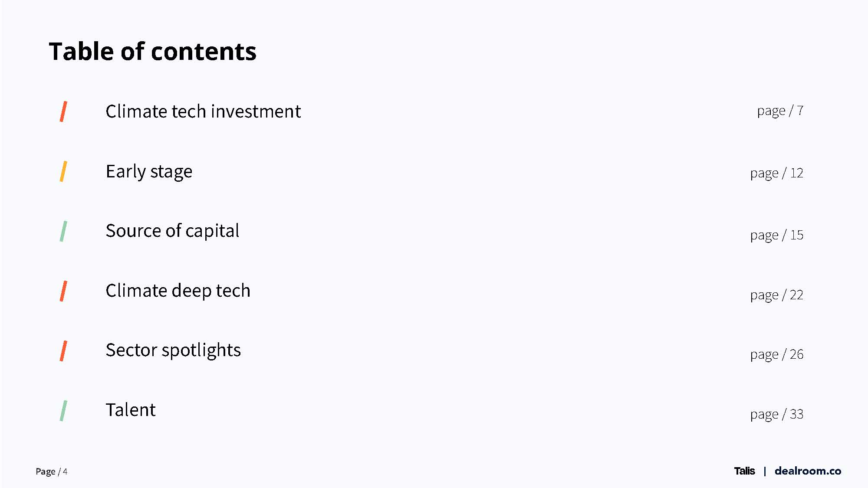Screen dimensions: 868x488
Task: Click the orange slash beside Sector spotlights
Action: click(63, 350)
